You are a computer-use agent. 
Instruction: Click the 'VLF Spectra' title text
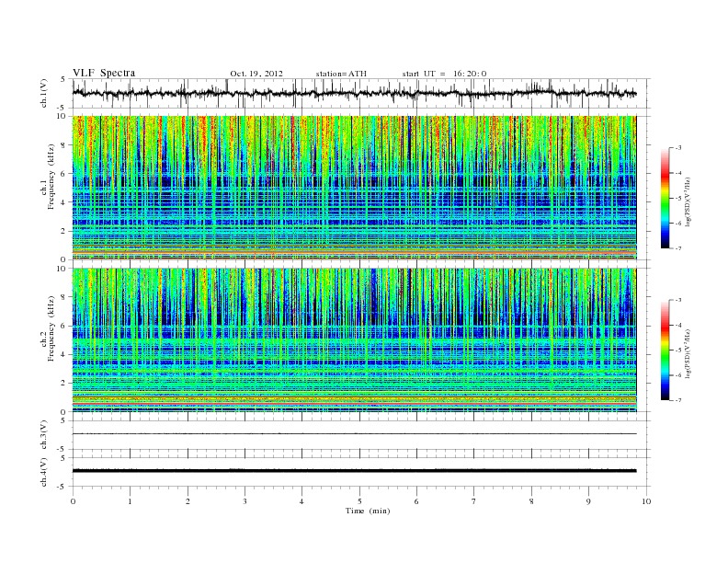coord(104,73)
